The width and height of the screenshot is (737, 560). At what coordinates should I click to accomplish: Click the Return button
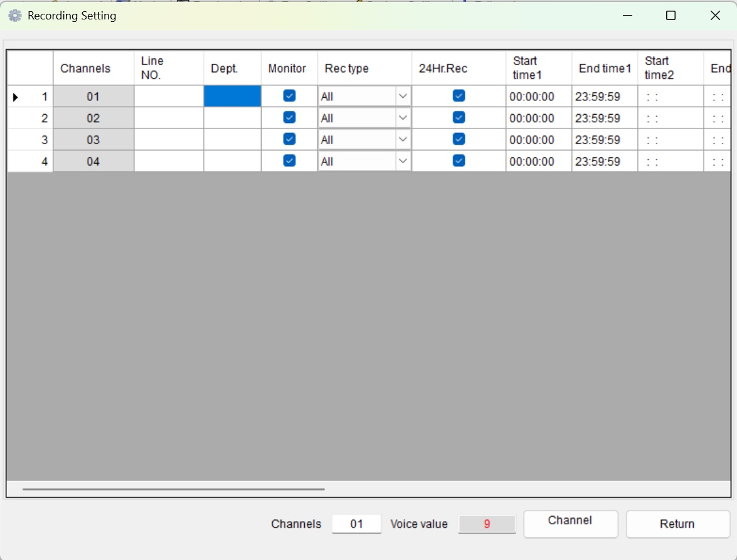point(678,524)
